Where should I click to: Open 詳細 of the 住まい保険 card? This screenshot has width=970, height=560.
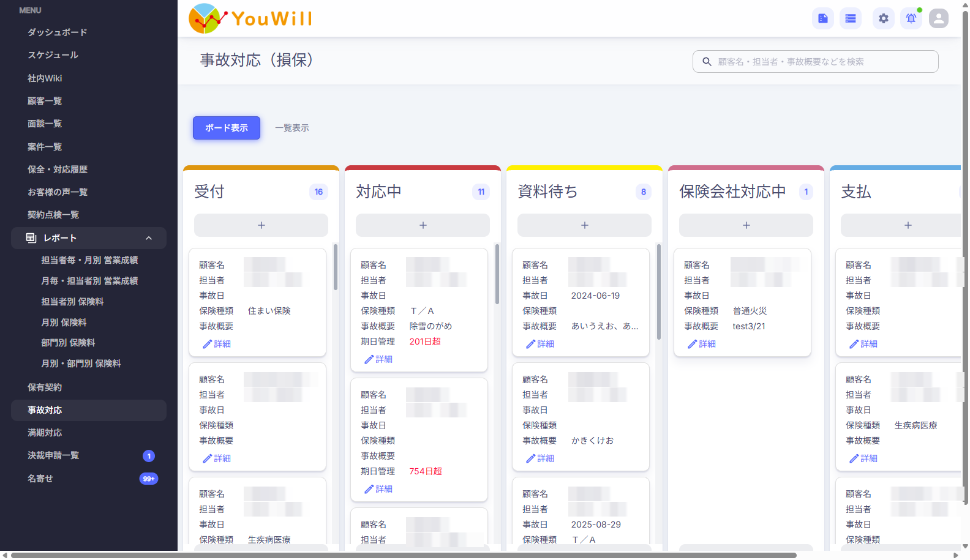[217, 344]
